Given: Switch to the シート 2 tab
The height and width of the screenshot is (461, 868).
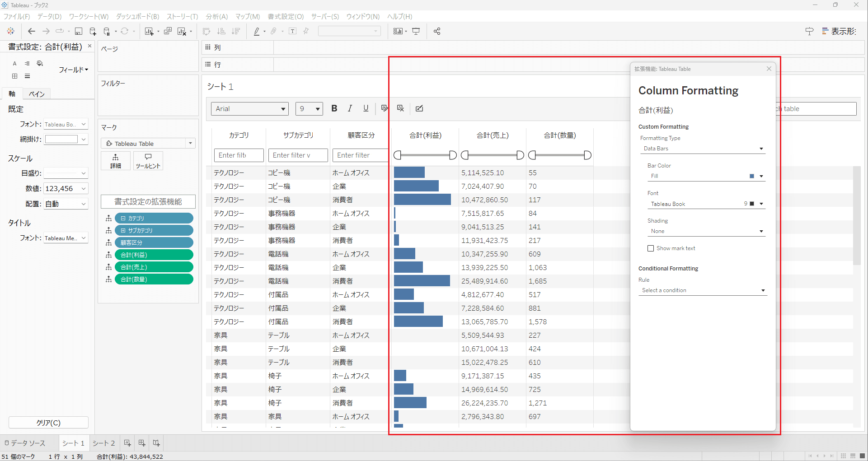Looking at the screenshot, I should tap(103, 443).
